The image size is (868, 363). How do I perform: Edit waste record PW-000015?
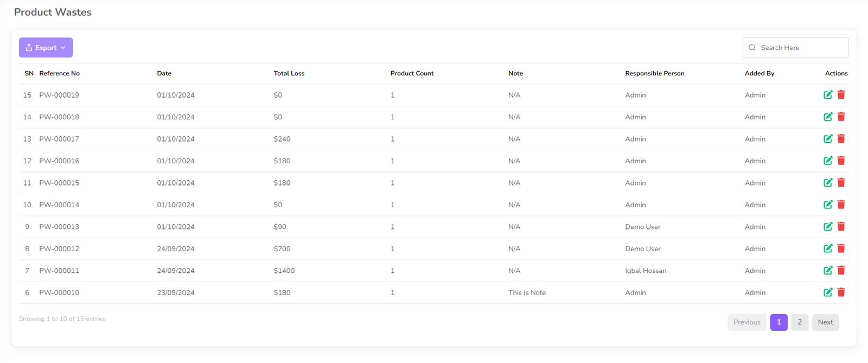[x=828, y=183]
